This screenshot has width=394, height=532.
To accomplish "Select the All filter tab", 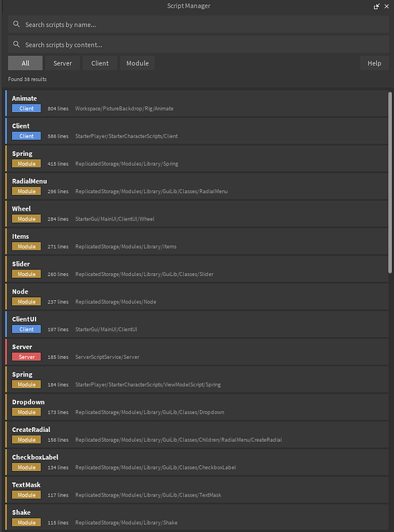I will (26, 63).
